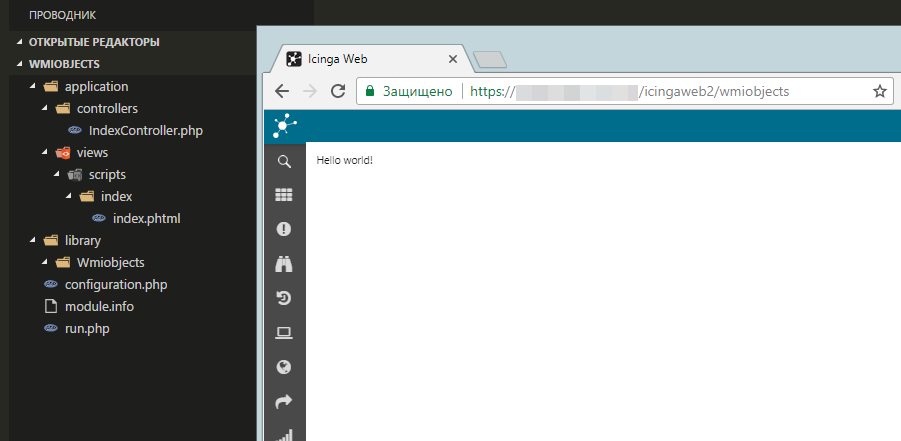Expand the ОТКРЫТЫЕ РЕДАКТОРЫ section
The image size is (901, 441).
94,42
